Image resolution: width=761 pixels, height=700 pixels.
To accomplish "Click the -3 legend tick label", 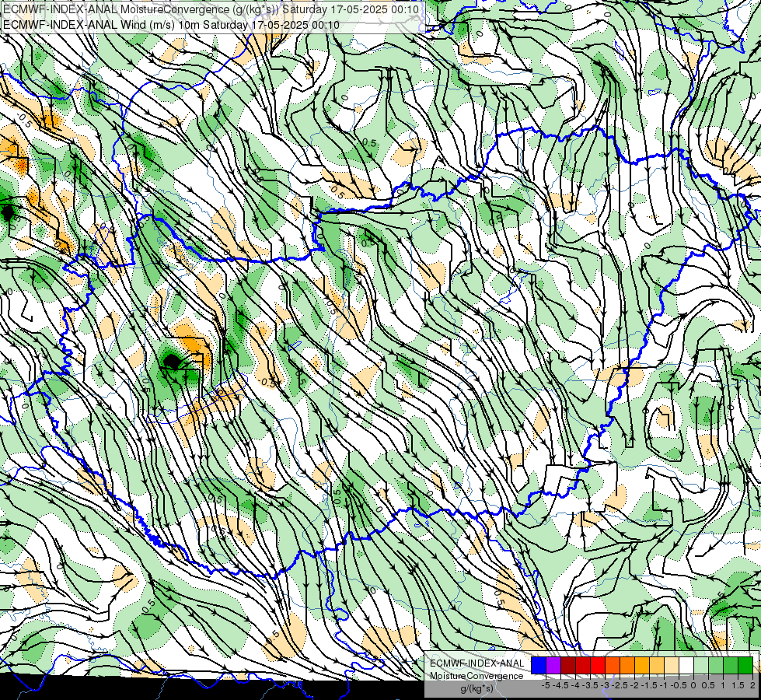I will pos(606,685).
